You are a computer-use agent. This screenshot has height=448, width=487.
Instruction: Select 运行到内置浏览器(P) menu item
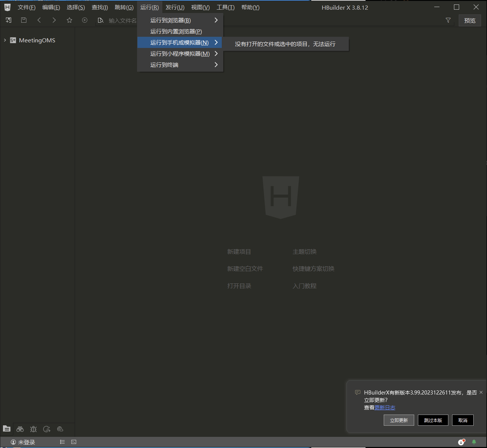click(x=176, y=32)
